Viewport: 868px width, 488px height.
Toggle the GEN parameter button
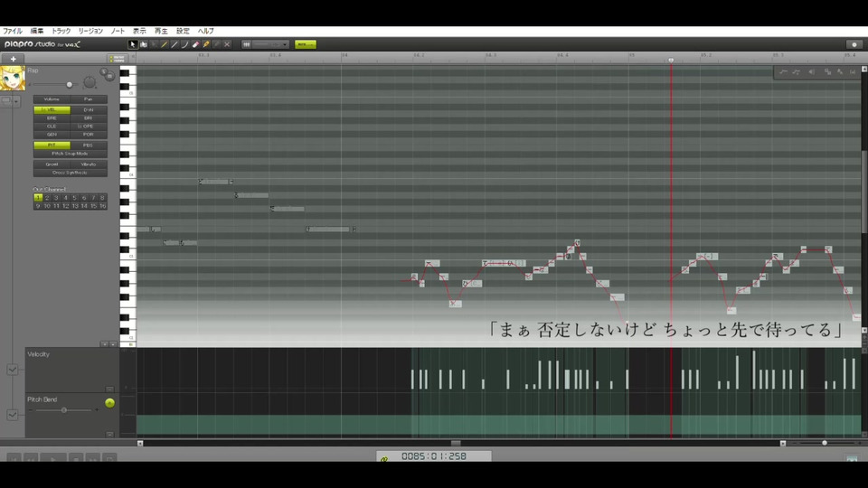click(52, 135)
